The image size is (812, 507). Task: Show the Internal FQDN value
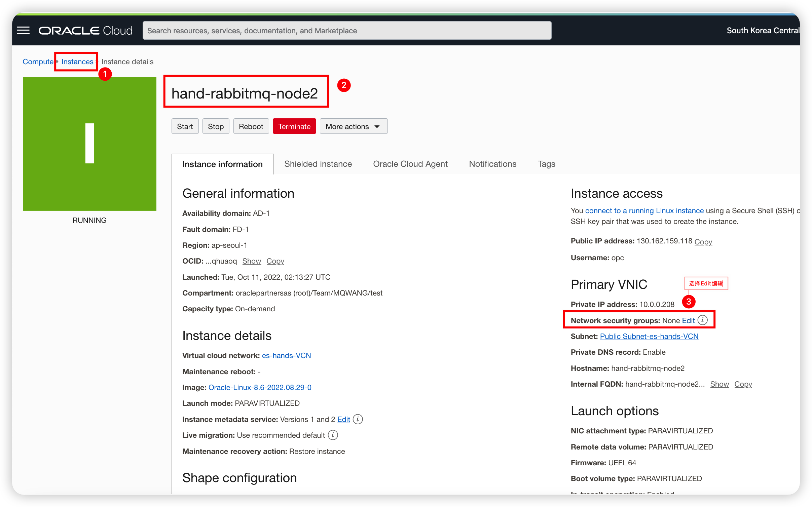719,384
